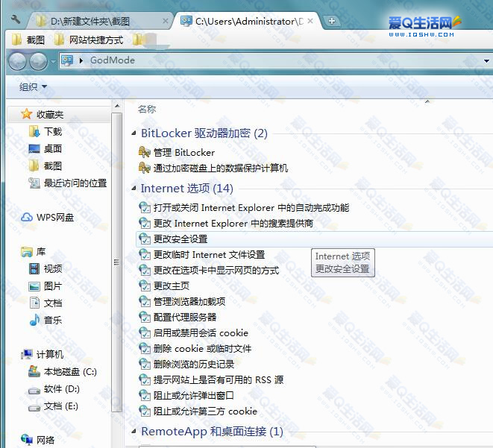493x448 pixels.
Task: Close the D:\新建文件夹\截图 tab
Action: (166, 21)
